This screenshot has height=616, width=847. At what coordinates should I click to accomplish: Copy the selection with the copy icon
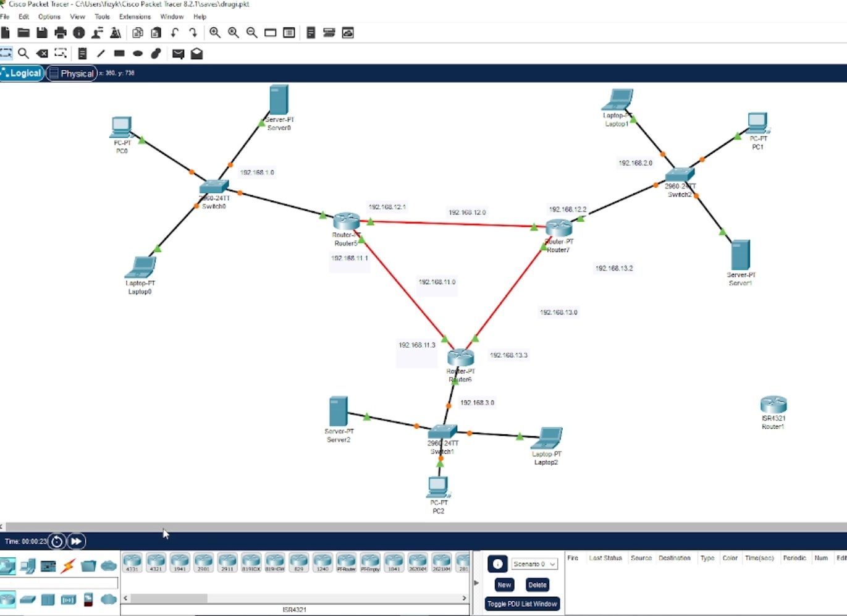click(138, 33)
